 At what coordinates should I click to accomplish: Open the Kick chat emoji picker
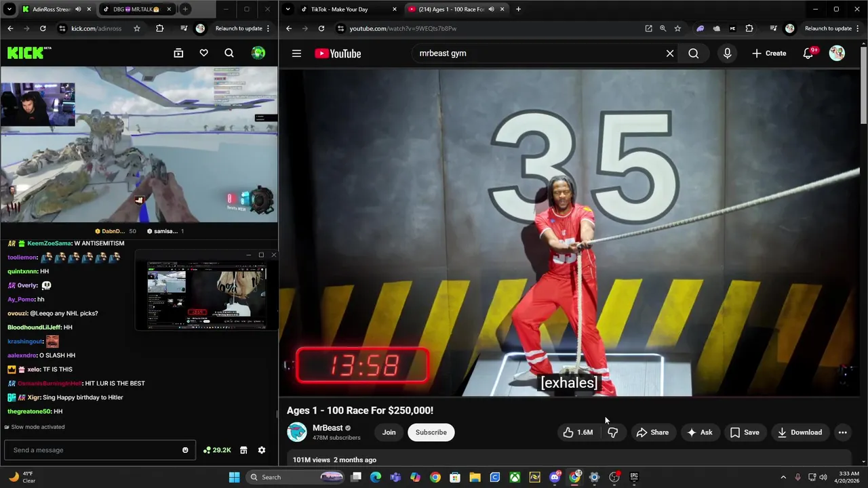point(185,450)
